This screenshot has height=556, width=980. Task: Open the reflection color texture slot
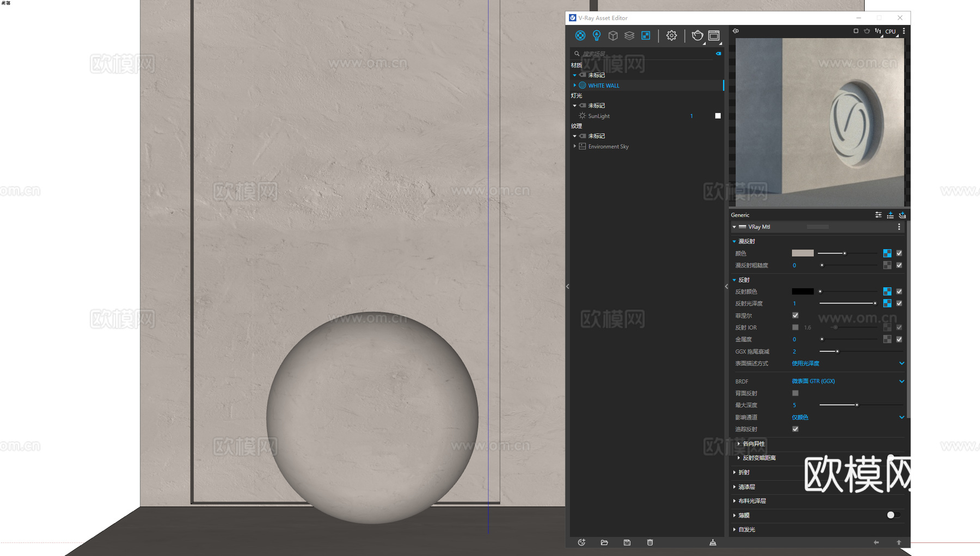coord(887,292)
